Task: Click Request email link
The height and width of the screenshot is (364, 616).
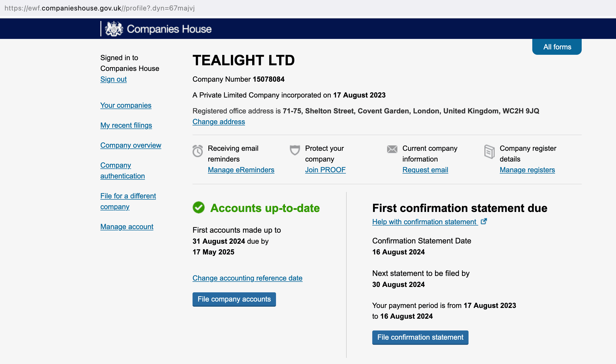Action: [425, 170]
